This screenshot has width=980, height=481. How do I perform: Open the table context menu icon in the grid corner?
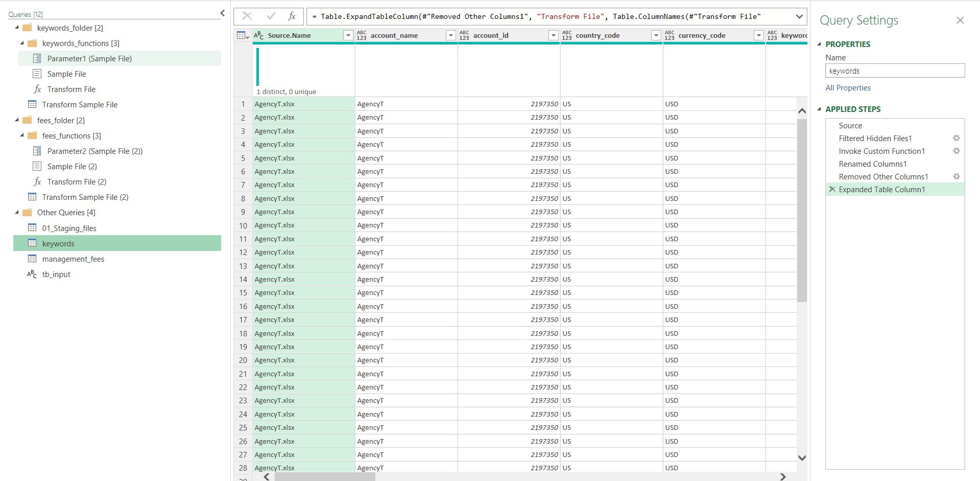point(242,35)
